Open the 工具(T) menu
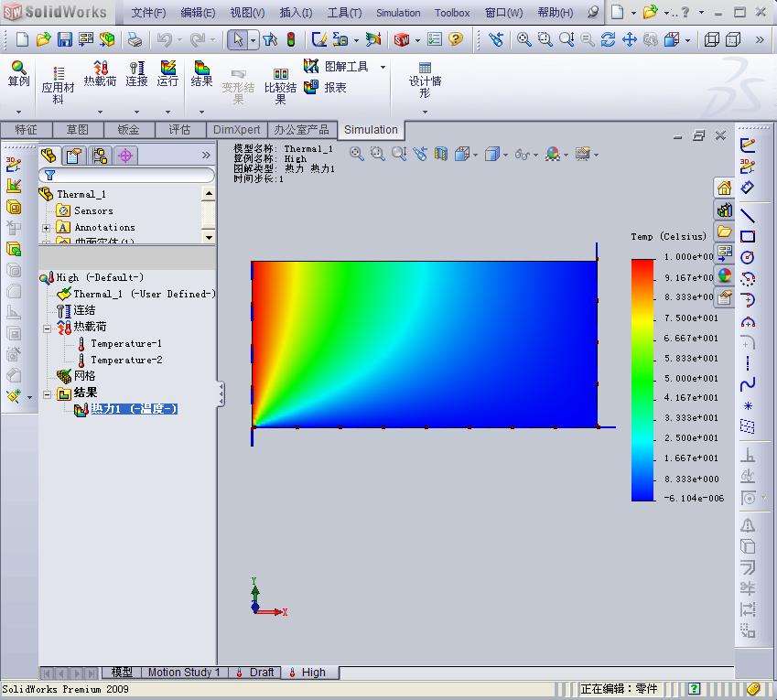777x700 pixels. 344,13
